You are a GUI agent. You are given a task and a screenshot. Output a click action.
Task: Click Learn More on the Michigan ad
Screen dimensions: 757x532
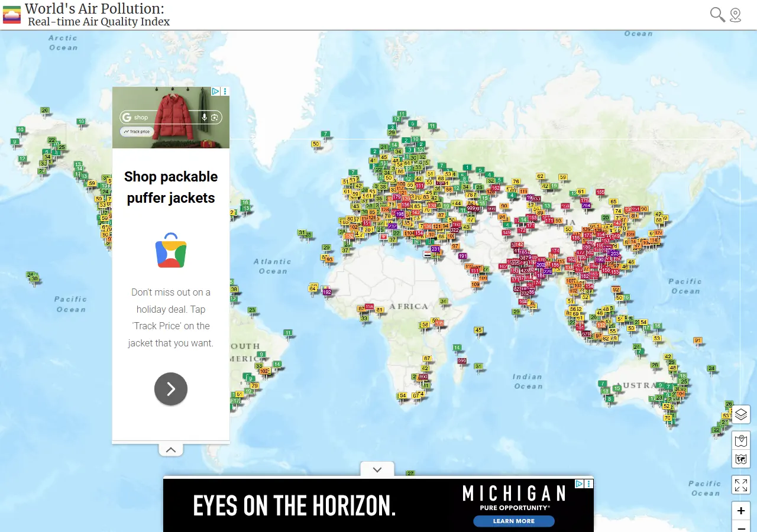pos(513,521)
